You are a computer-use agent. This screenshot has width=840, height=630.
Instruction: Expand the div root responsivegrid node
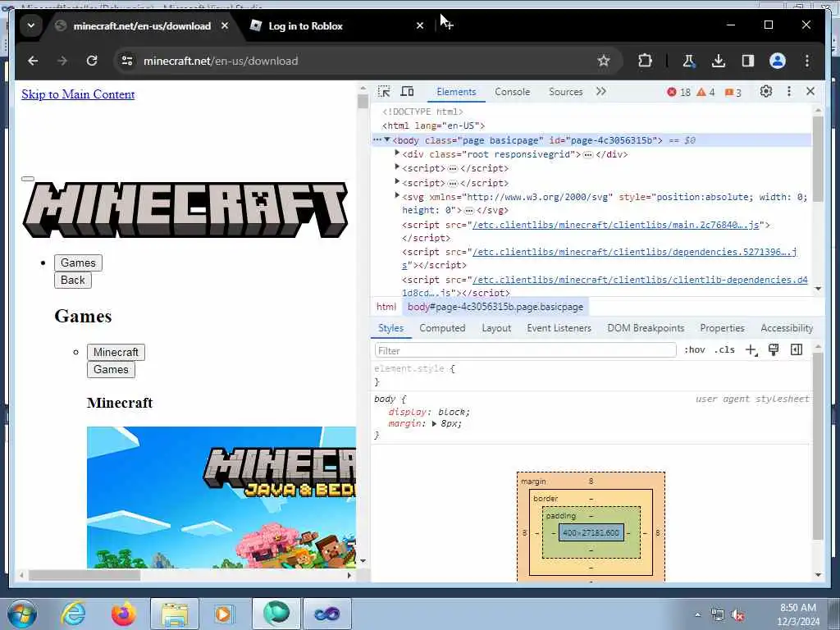(x=397, y=153)
